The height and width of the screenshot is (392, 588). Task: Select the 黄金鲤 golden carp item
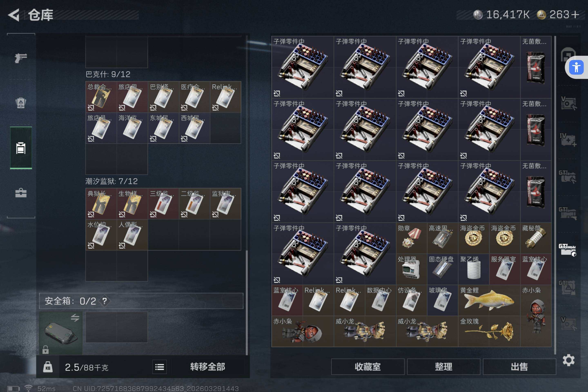[x=489, y=300]
